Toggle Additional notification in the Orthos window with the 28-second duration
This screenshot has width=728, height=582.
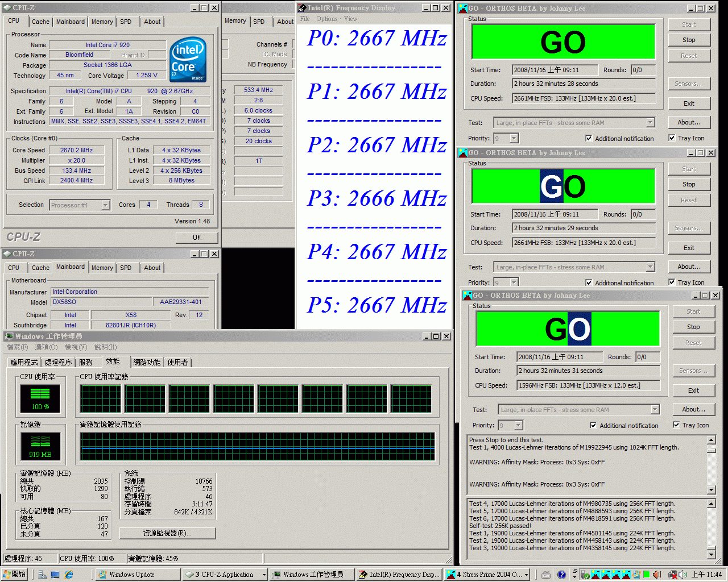point(589,138)
